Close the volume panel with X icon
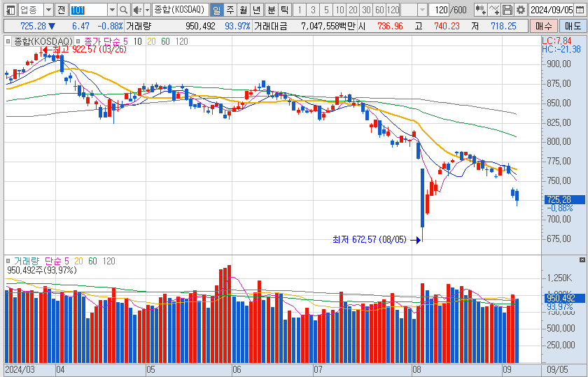The image size is (588, 377). pyautogui.click(x=582, y=259)
